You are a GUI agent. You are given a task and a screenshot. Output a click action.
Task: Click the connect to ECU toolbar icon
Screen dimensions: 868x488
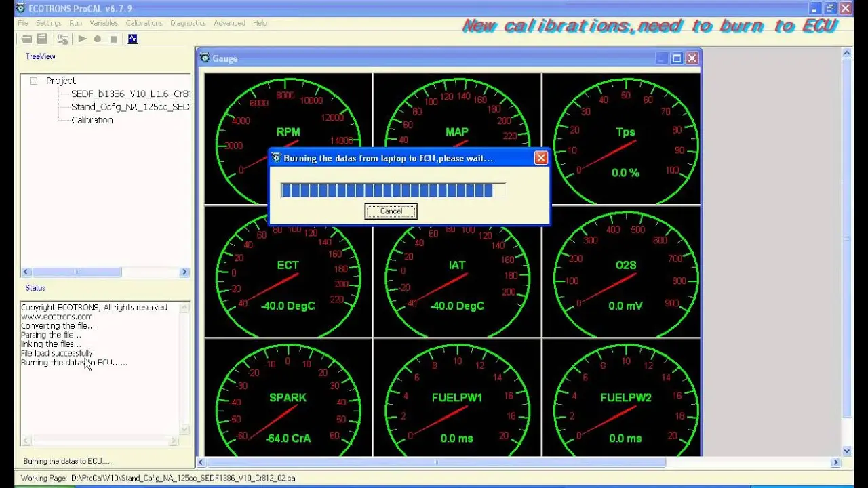62,39
